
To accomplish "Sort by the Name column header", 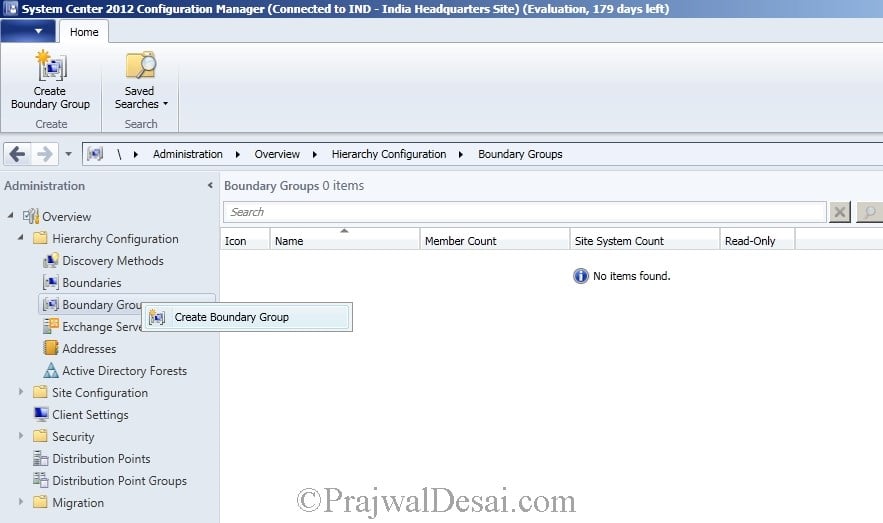I will (x=345, y=240).
